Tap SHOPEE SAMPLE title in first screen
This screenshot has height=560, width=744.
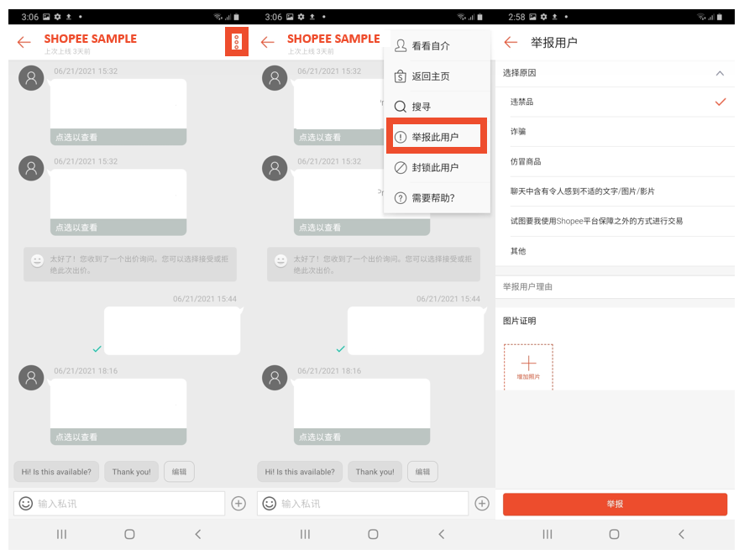[x=90, y=39]
